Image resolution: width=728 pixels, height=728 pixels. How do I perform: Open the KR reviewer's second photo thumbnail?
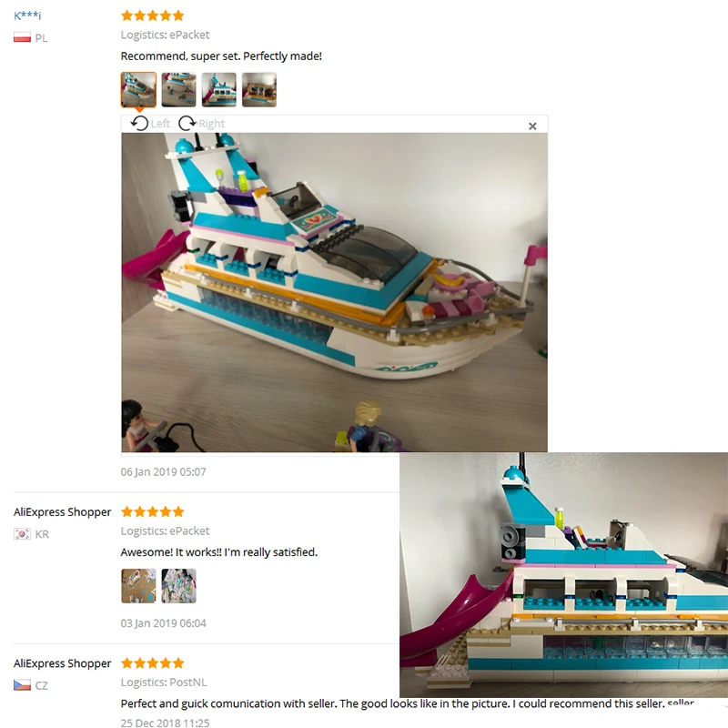[178, 586]
